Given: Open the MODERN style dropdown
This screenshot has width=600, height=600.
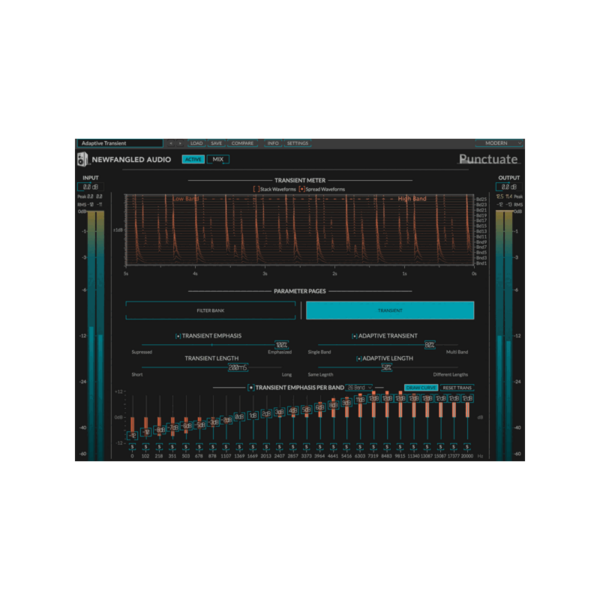Looking at the screenshot, I should click(x=499, y=143).
